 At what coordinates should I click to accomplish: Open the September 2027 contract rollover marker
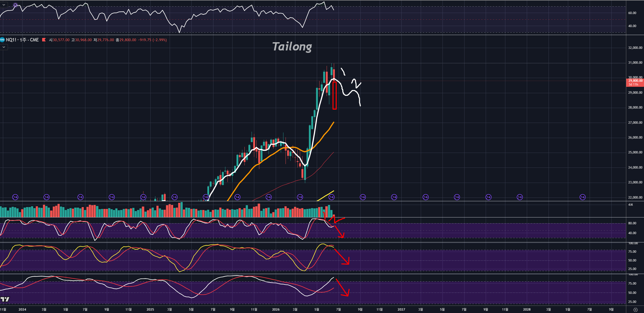488,197
